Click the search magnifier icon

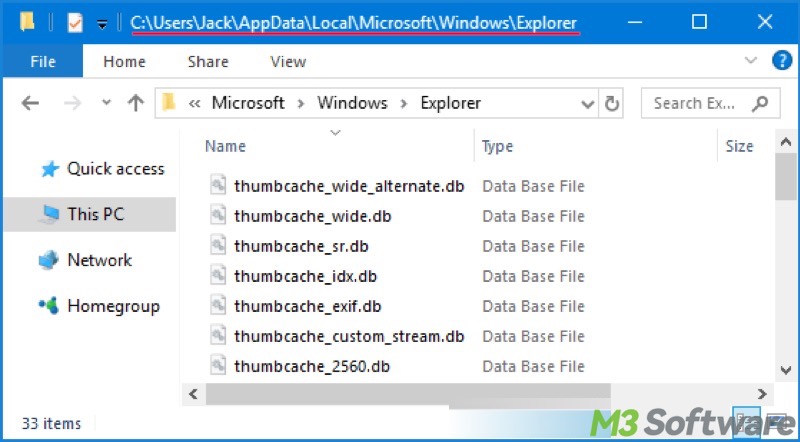760,104
